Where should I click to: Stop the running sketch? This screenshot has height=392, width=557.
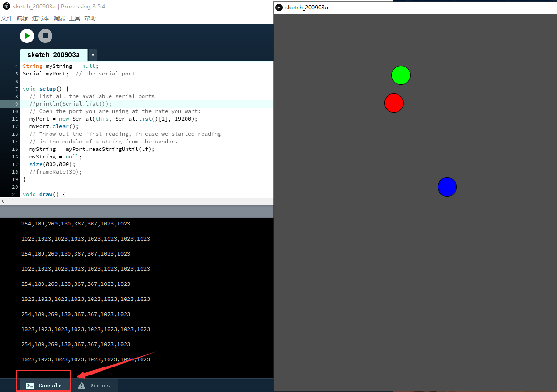[45, 36]
